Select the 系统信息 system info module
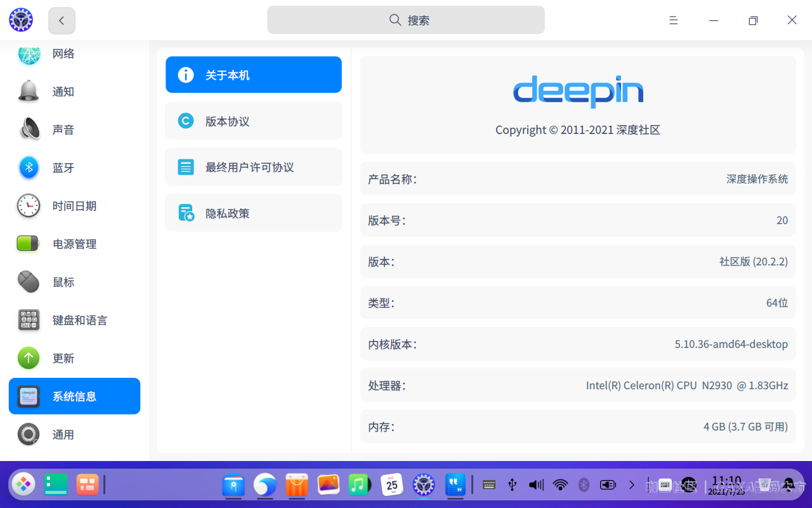Image resolution: width=812 pixels, height=508 pixels. point(74,396)
